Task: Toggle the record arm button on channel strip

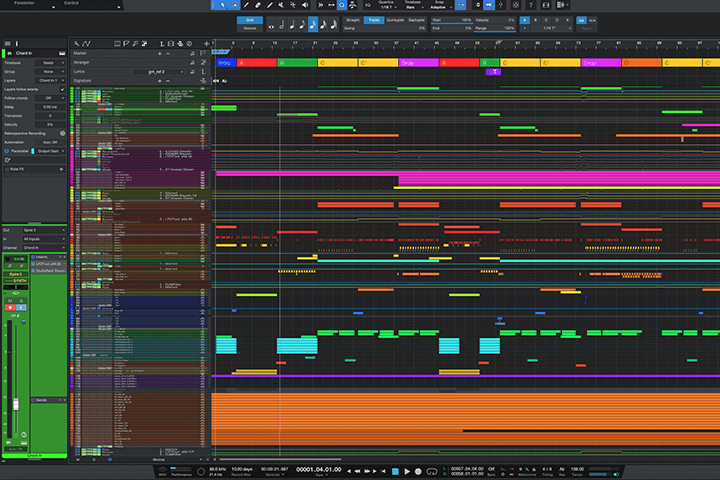Action: (x=10, y=307)
